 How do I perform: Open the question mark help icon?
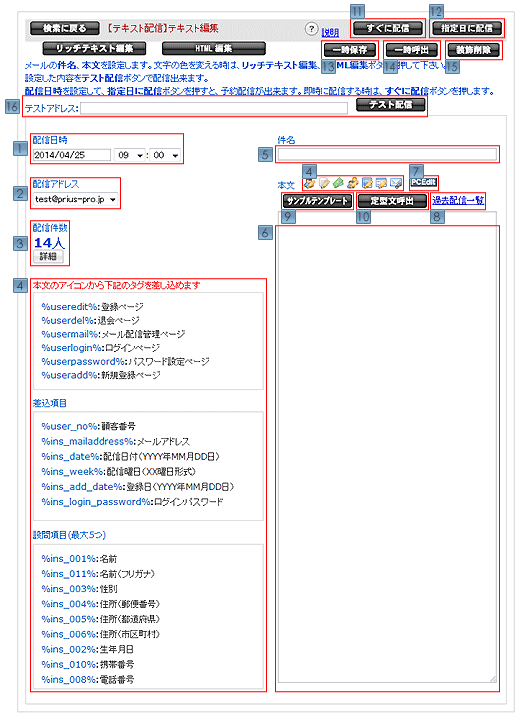(311, 29)
